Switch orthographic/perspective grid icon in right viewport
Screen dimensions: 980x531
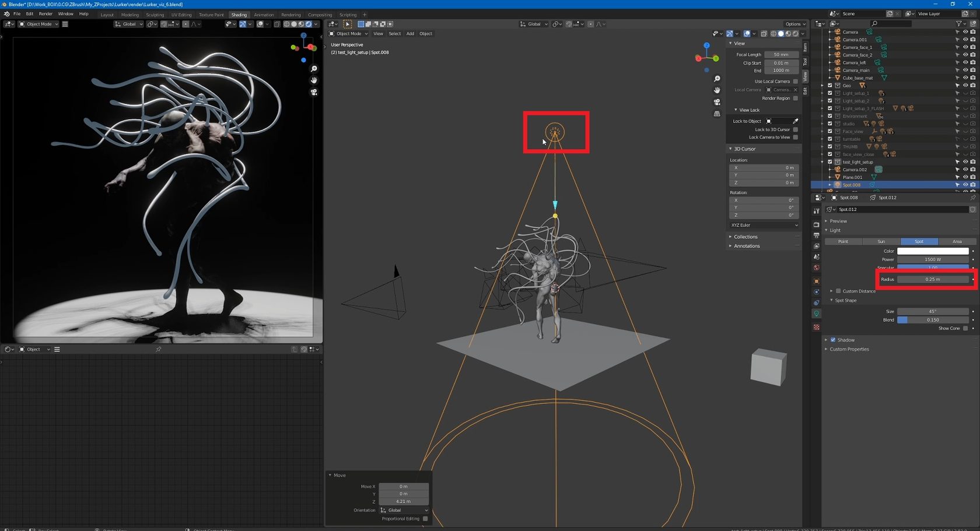717,114
